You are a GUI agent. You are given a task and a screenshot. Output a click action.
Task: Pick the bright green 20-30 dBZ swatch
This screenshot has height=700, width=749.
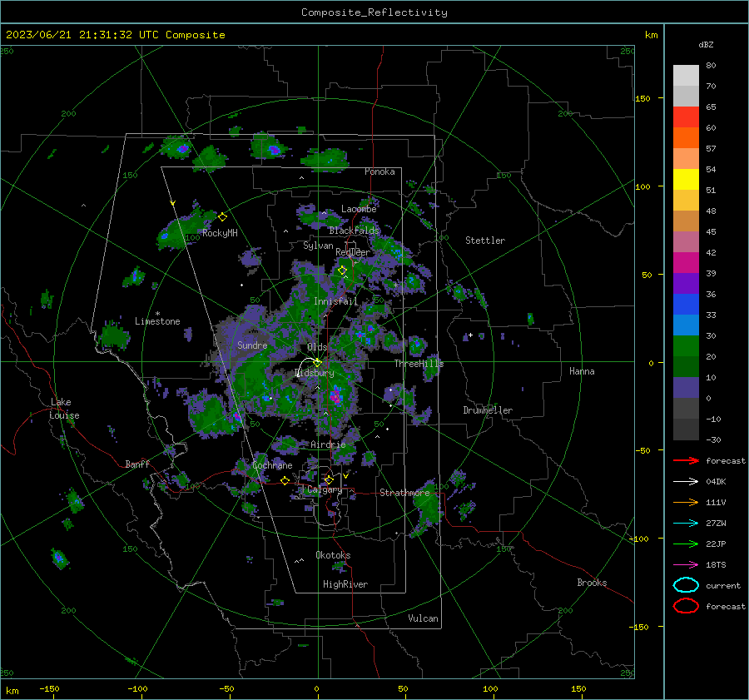click(686, 346)
